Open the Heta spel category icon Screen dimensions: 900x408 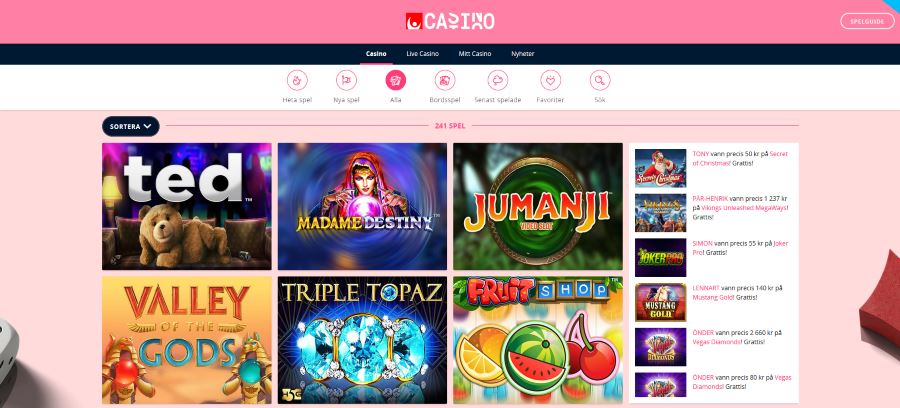[297, 80]
